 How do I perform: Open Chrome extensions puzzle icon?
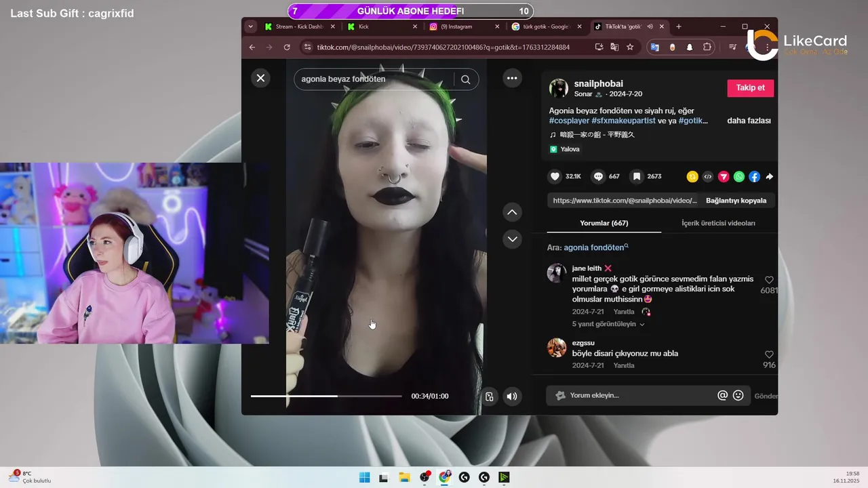point(707,47)
